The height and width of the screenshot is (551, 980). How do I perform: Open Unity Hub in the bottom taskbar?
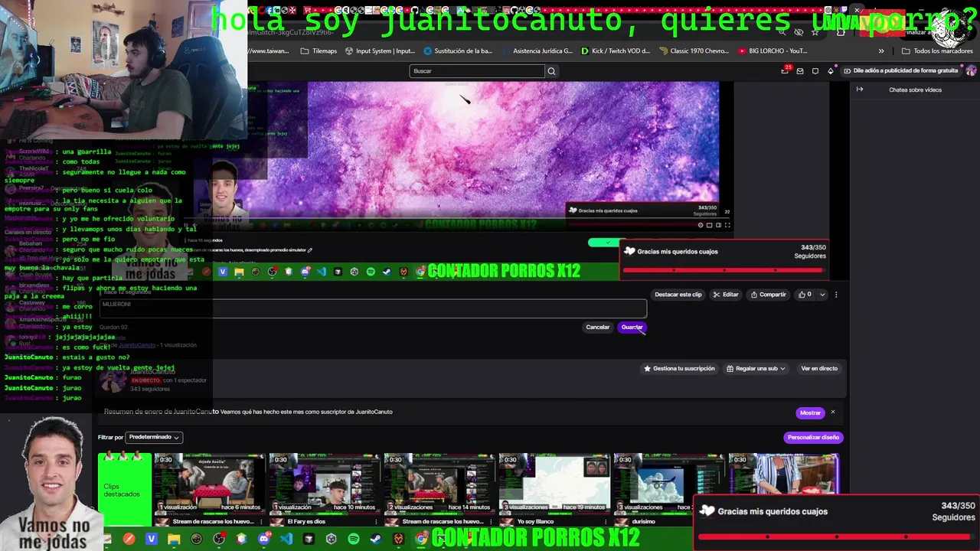[331, 540]
